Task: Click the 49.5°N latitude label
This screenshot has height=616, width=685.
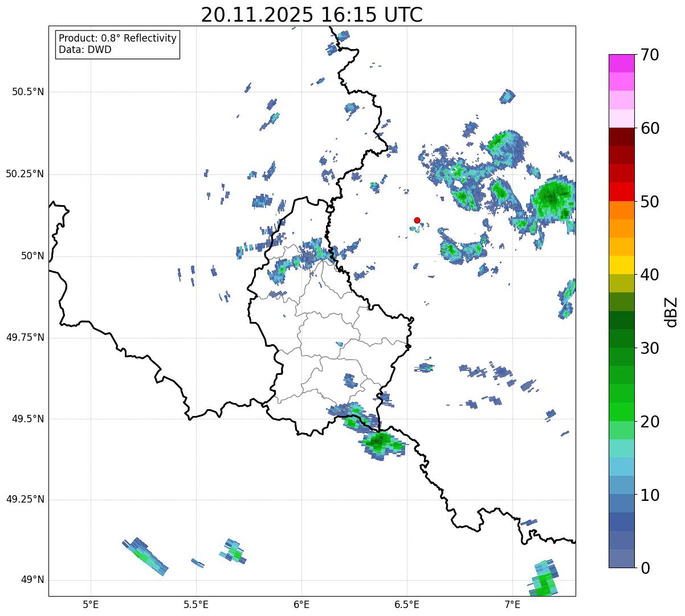Action: [x=28, y=419]
